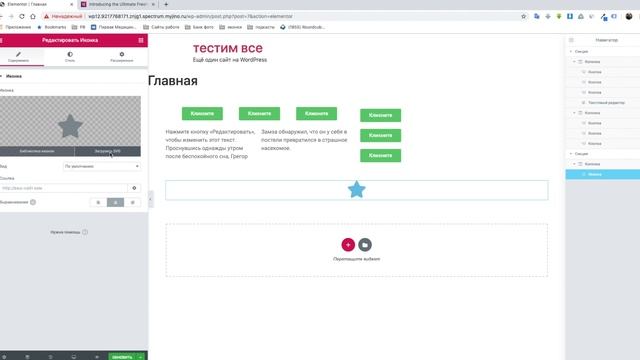Click the red plus add-section button
The height and width of the screenshot is (360, 640).
coord(348,244)
